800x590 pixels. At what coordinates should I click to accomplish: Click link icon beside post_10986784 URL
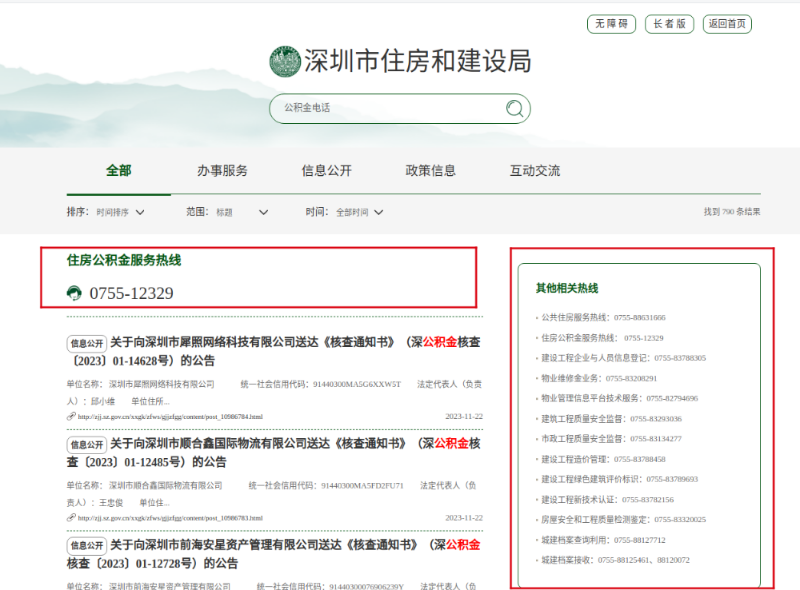pyautogui.click(x=71, y=417)
